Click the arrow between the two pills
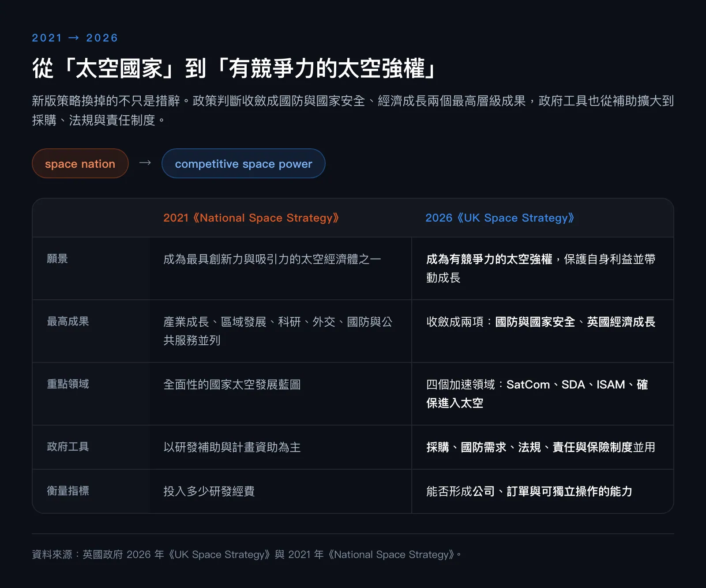Image resolution: width=706 pixels, height=588 pixels. click(145, 163)
